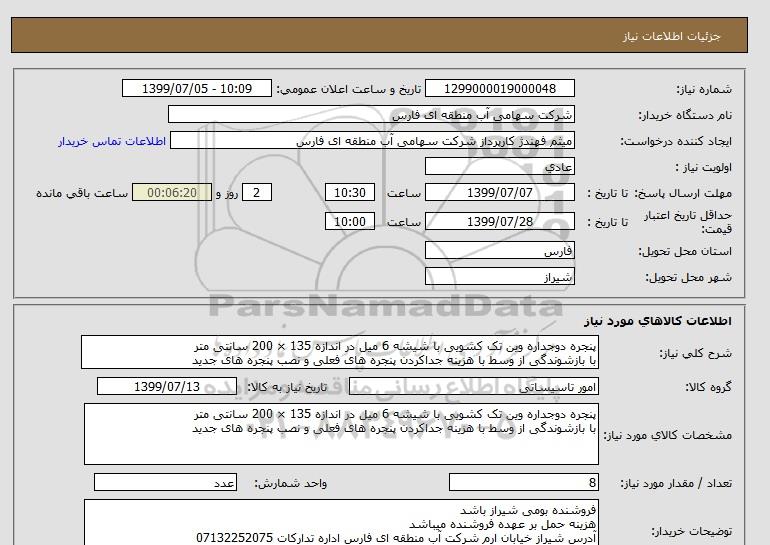The height and width of the screenshot is (545, 770).
Task: Select the label تاریخ و ساعت اعلان عمومی
Action: coord(349,89)
